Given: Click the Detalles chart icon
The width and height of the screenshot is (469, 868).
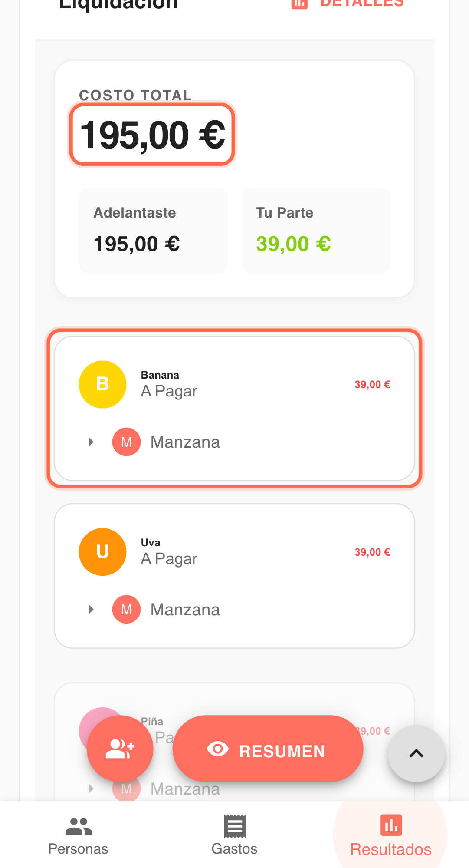Looking at the screenshot, I should point(299,3).
